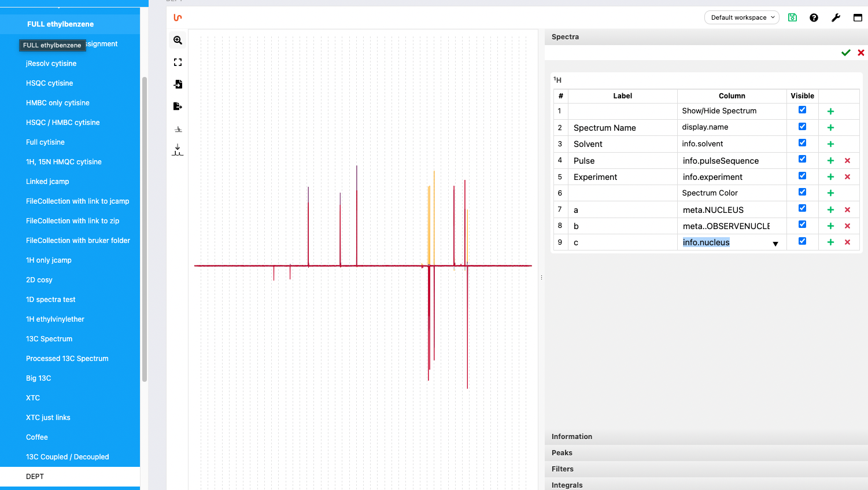Select the zoom tool in the toolbar
Viewport: 868px width, 490px height.
pyautogui.click(x=178, y=40)
